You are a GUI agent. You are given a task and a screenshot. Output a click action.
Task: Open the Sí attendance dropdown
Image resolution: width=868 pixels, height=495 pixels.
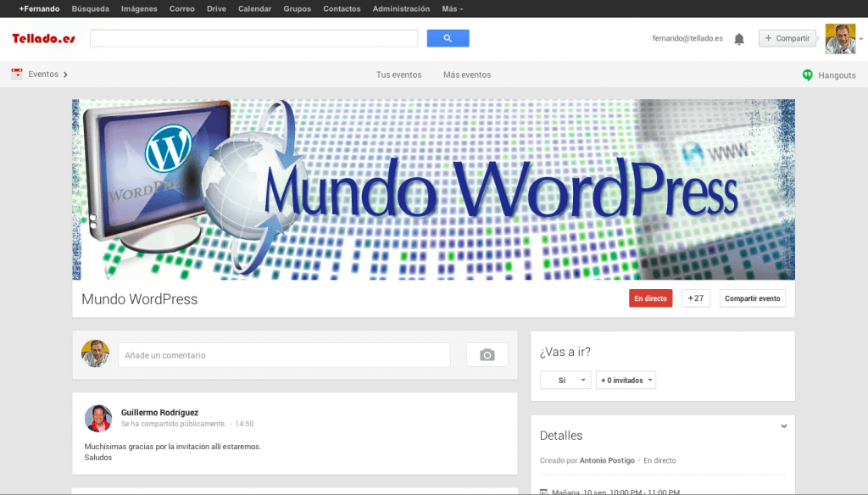click(565, 381)
